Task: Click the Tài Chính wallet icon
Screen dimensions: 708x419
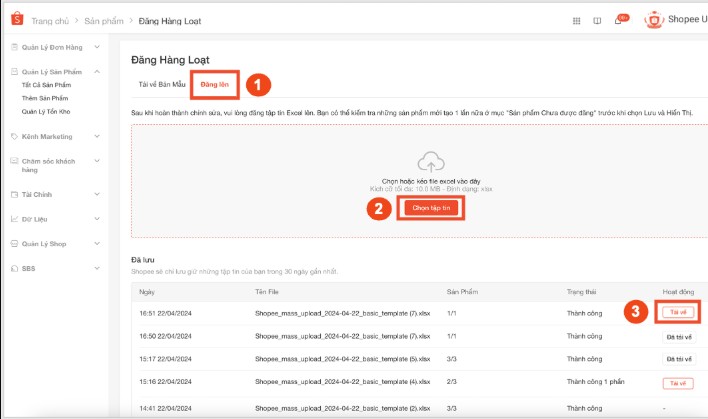Action: [14, 194]
